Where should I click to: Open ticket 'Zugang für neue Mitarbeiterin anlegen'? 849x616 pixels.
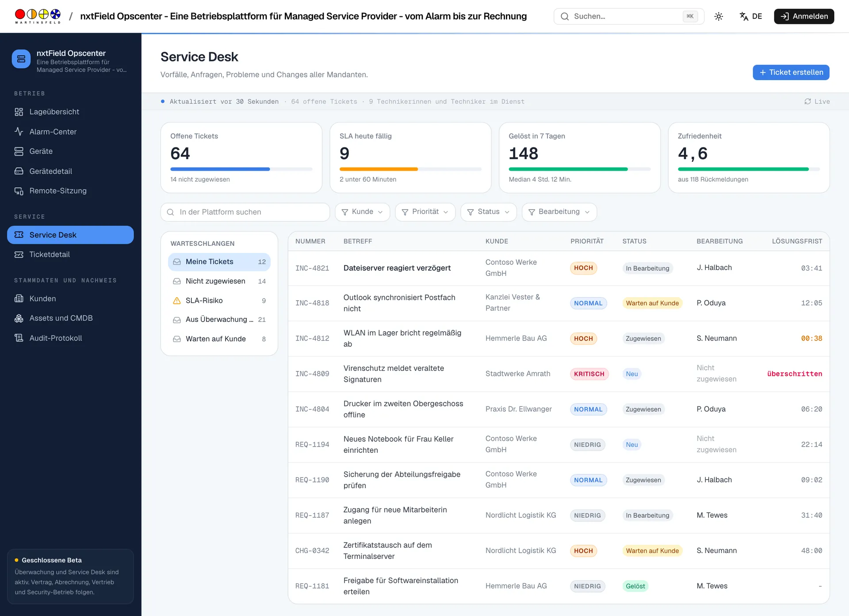coord(395,515)
